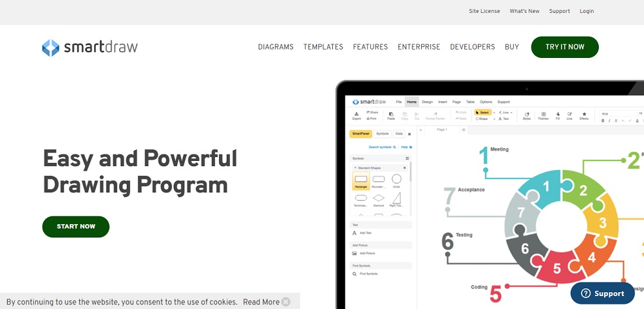
Task: Open the Templates navigation menu item
Action: pyautogui.click(x=323, y=47)
